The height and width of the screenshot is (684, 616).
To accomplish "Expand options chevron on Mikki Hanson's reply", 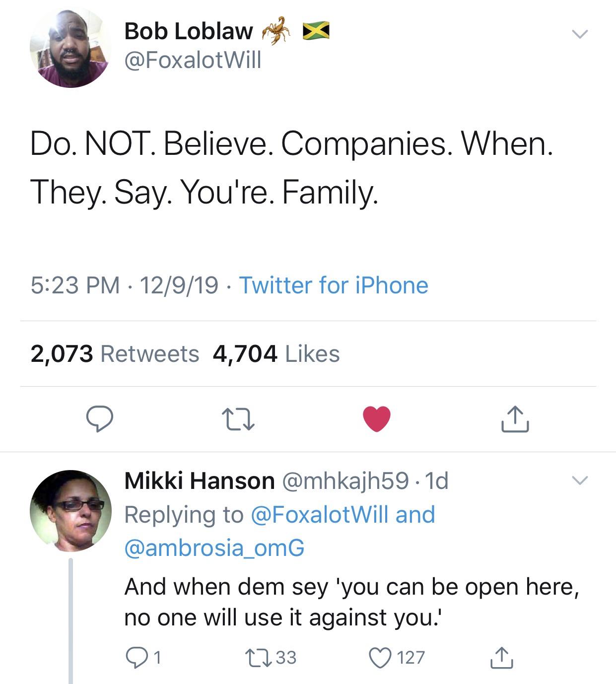I will (579, 480).
